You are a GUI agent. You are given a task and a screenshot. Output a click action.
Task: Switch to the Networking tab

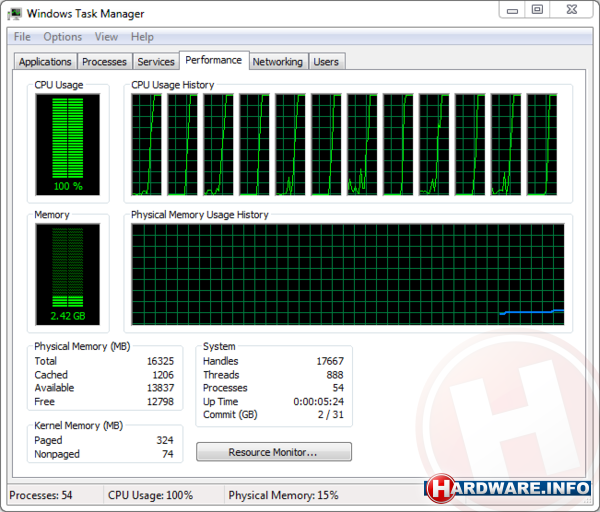click(x=277, y=62)
